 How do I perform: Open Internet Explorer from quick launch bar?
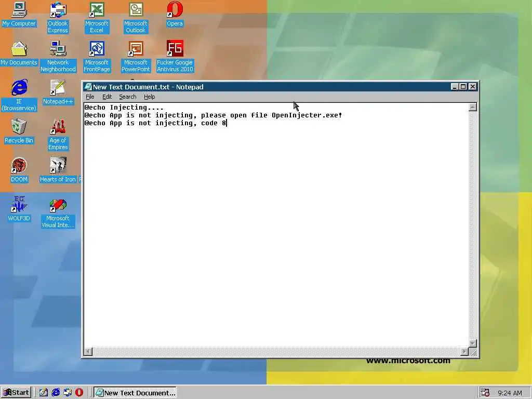point(56,393)
